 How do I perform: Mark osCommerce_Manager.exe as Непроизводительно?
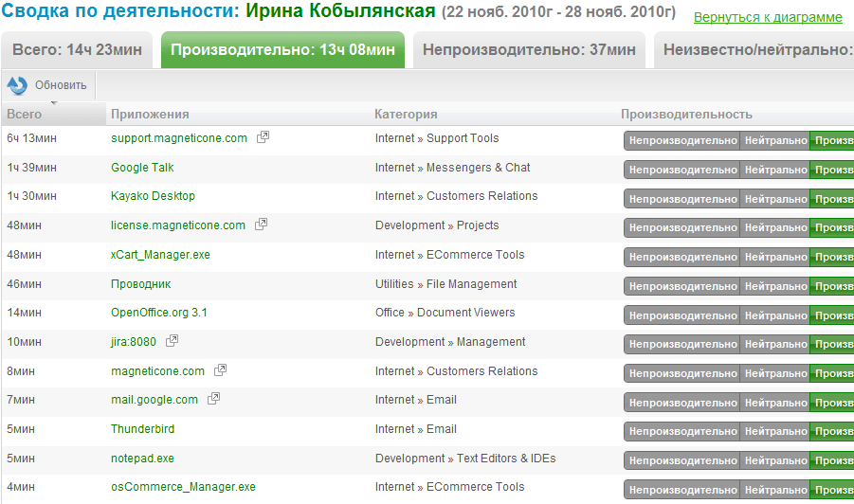coord(681,490)
